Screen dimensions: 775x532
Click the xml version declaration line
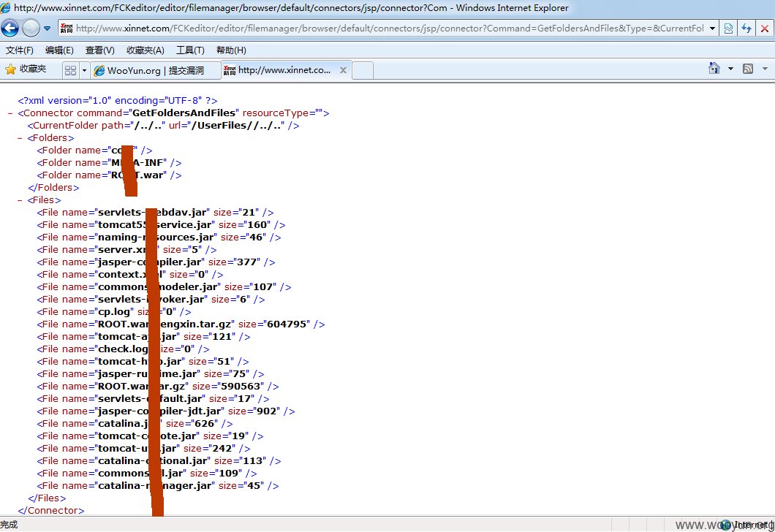(118, 100)
